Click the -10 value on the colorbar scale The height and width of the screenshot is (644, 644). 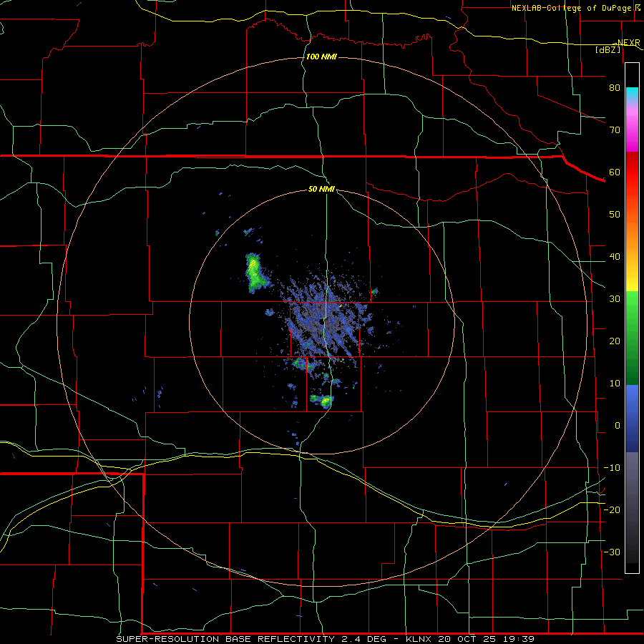pos(612,468)
